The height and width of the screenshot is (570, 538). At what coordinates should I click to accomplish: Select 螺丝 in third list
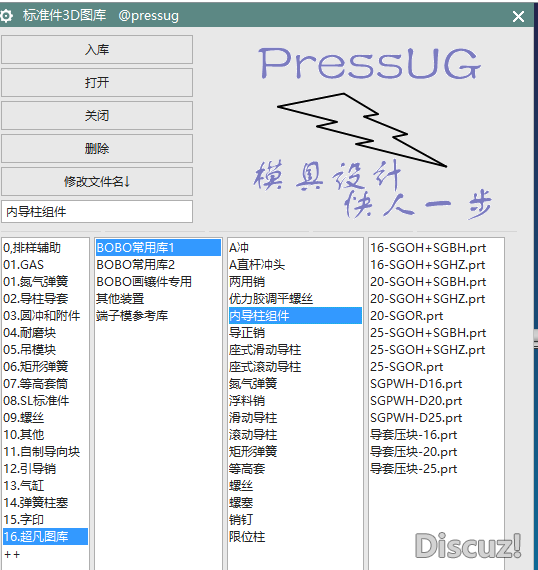click(x=295, y=486)
